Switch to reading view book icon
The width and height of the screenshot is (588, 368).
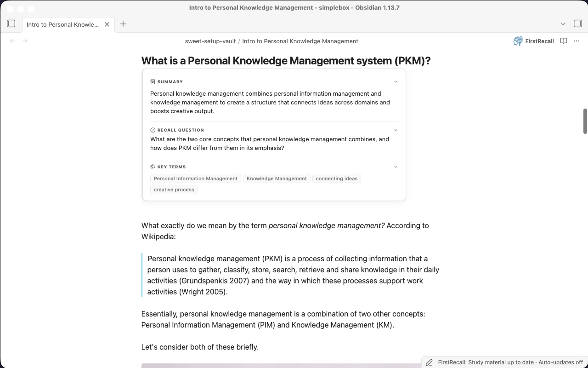click(564, 41)
